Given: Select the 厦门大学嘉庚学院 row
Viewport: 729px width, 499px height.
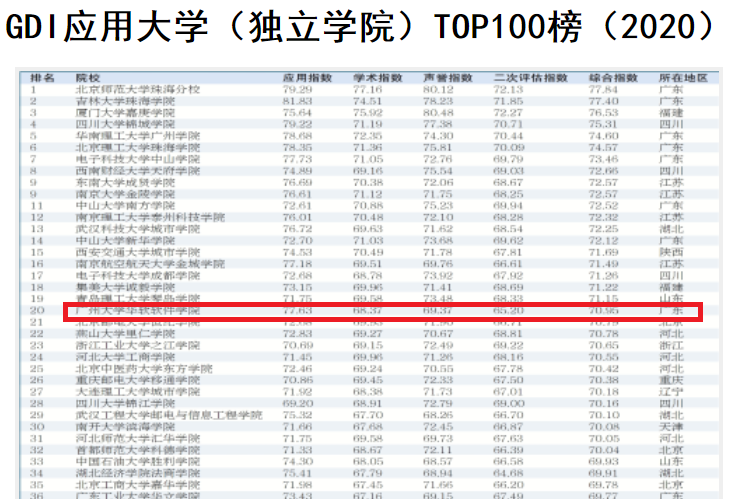Looking at the screenshot, I should [124, 113].
